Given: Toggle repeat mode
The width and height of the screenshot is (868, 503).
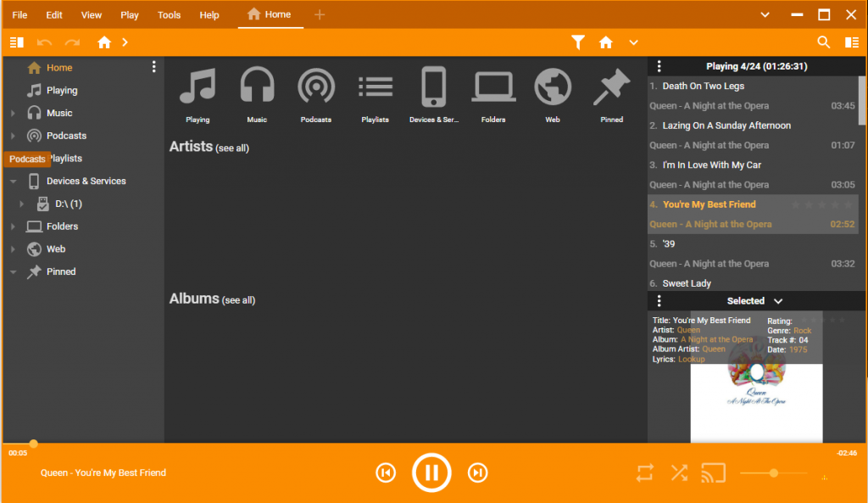Looking at the screenshot, I should click(645, 473).
